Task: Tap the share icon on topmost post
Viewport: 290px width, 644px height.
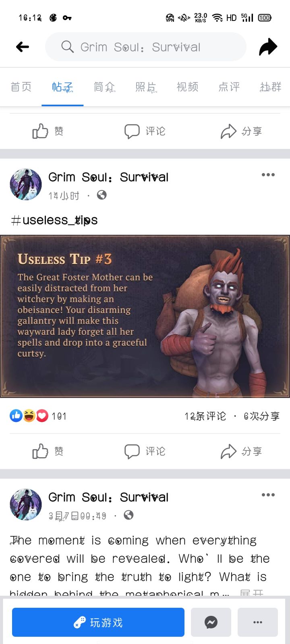Action: coord(242,131)
